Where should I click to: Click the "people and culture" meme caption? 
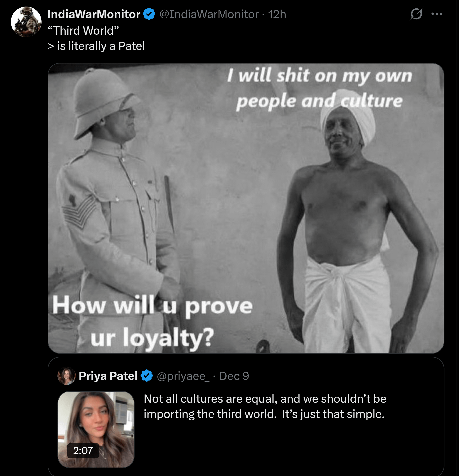(319, 101)
